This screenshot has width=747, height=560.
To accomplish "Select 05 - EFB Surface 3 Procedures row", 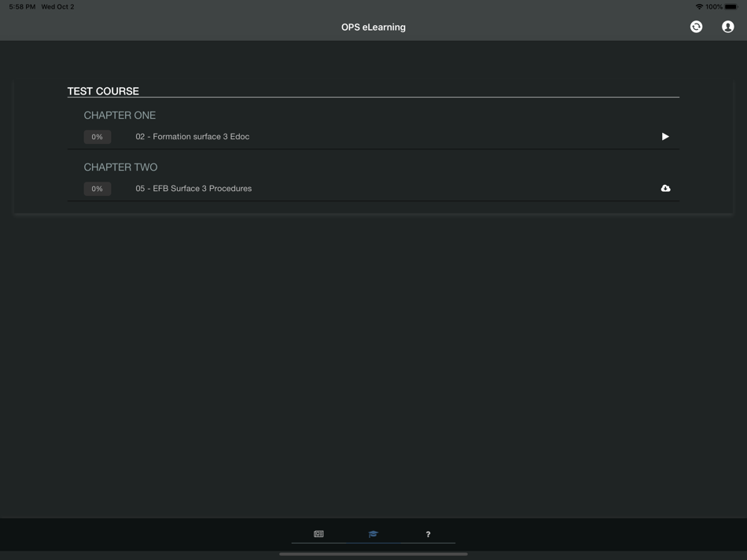I will pyautogui.click(x=373, y=189).
